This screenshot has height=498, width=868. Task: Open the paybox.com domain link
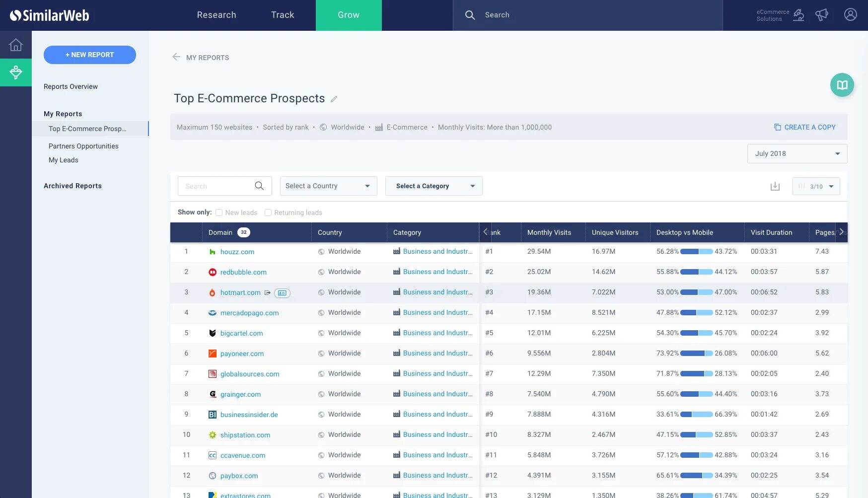coord(239,476)
